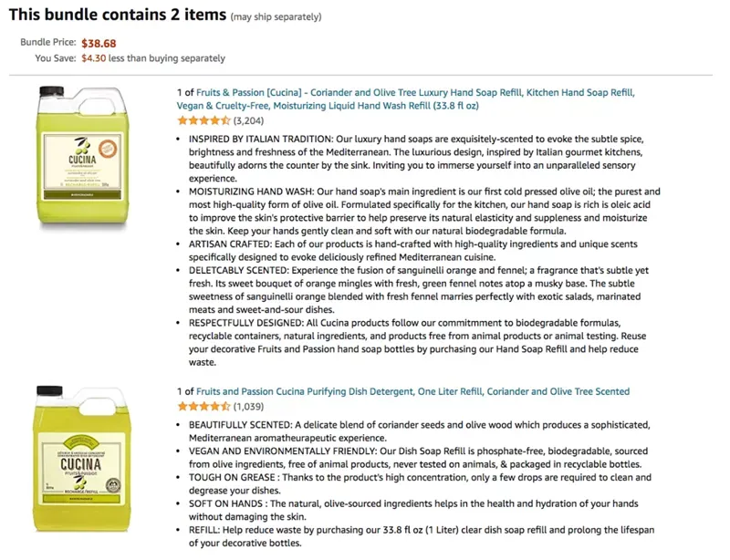The width and height of the screenshot is (730, 560).
Task: Click the star rating for the hand soap refill
Action: coord(203,120)
